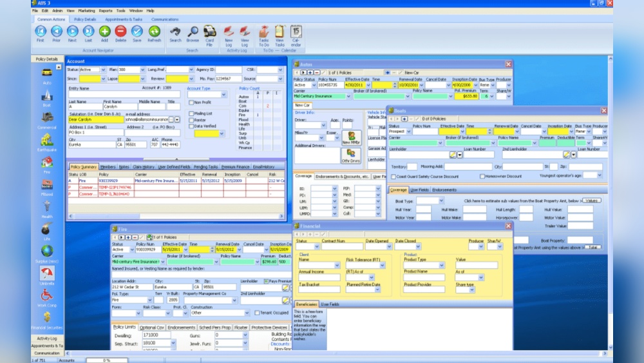The height and width of the screenshot is (363, 644).
Task: Open the Members tab in Account
Action: [108, 167]
